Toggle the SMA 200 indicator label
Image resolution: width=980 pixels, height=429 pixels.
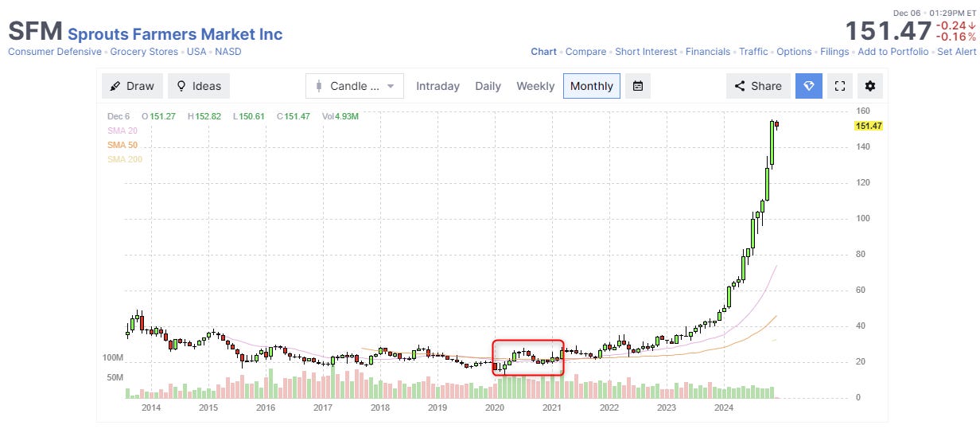[x=125, y=159]
